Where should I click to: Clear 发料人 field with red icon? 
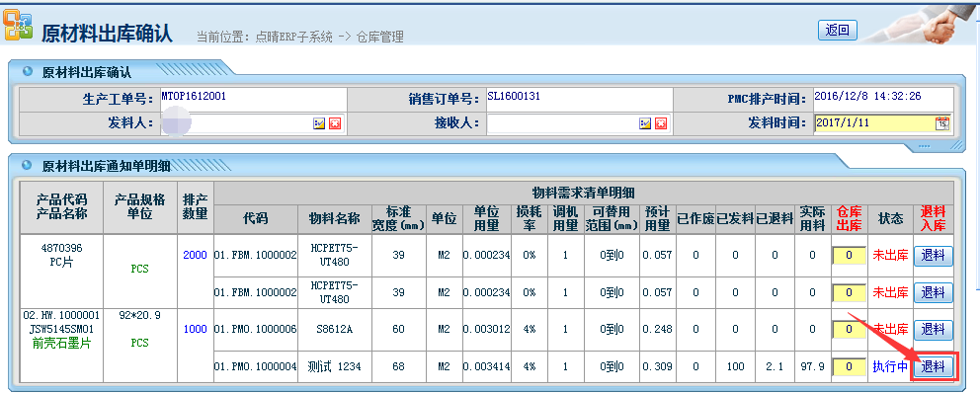[x=335, y=123]
